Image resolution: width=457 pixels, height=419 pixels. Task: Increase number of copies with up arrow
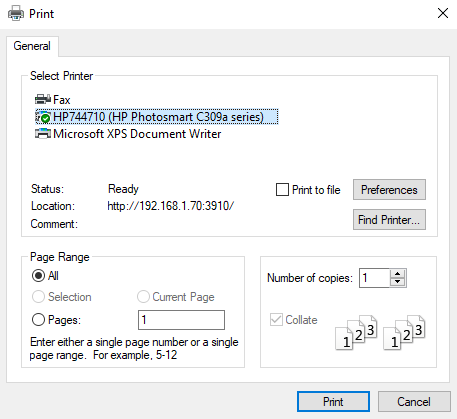pos(397,274)
